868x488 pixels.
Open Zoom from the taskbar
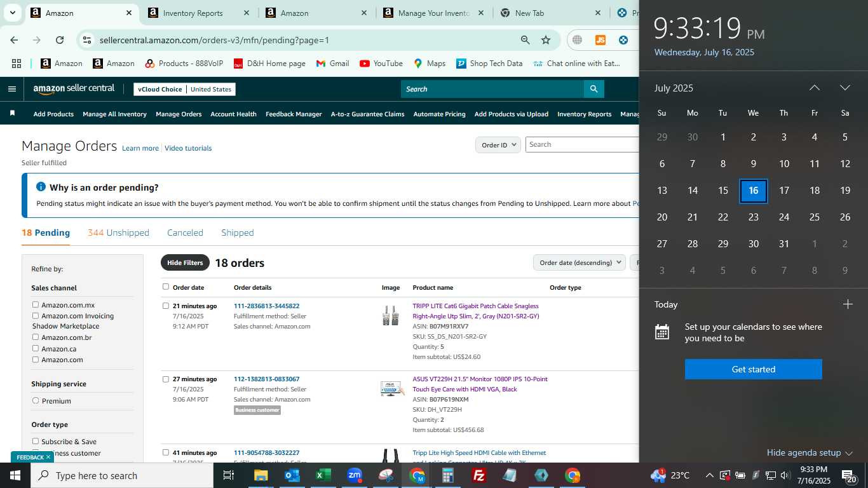pos(354,475)
